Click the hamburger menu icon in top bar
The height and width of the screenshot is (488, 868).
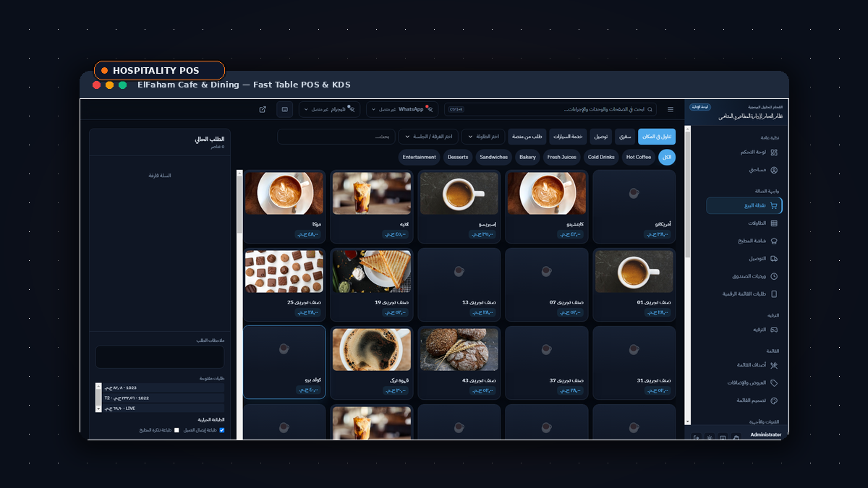coord(671,109)
